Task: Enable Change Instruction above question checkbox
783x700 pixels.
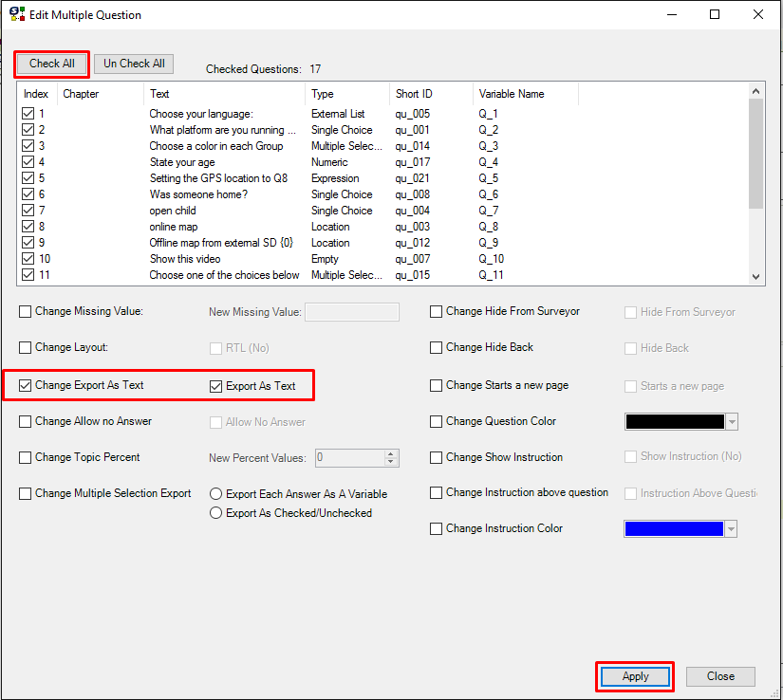Action: coord(436,493)
